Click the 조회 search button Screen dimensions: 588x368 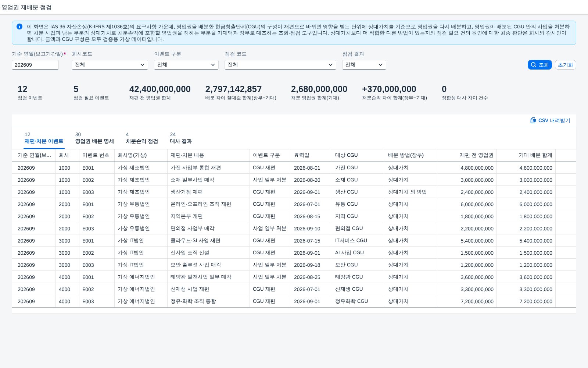(539, 65)
